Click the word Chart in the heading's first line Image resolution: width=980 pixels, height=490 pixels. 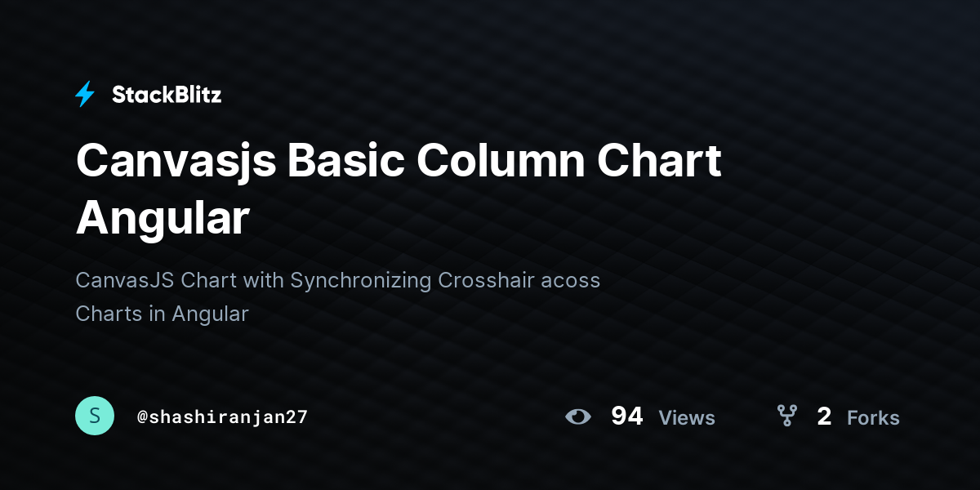pyautogui.click(x=659, y=160)
